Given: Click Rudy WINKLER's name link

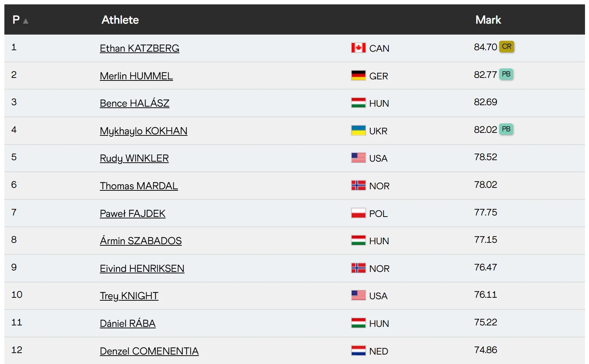Looking at the screenshot, I should click(134, 158).
